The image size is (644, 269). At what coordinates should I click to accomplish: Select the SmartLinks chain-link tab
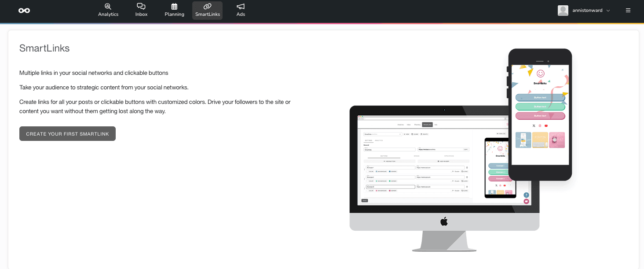pos(207,10)
